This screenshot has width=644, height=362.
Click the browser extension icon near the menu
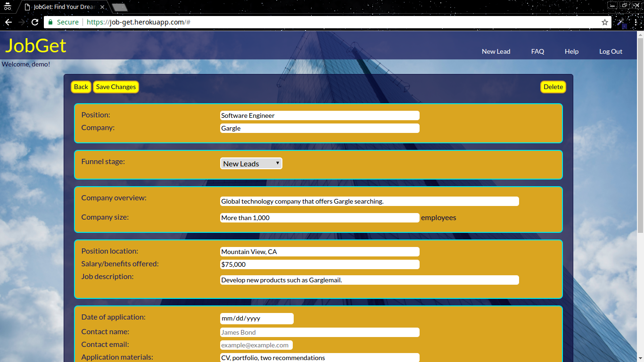(x=622, y=23)
